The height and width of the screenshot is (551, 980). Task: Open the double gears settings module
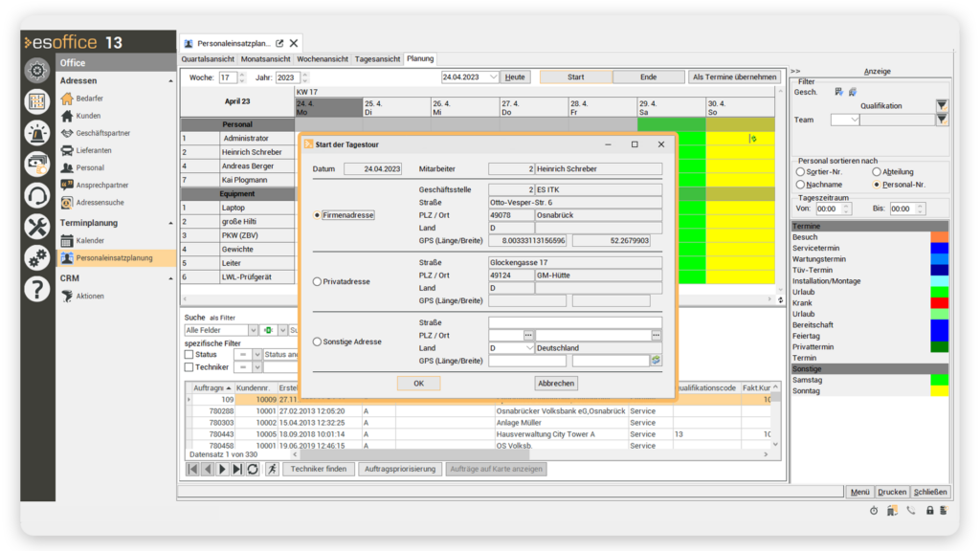(37, 258)
